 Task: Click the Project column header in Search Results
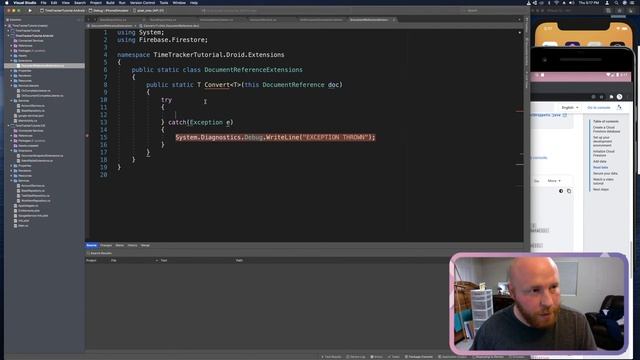(91, 260)
